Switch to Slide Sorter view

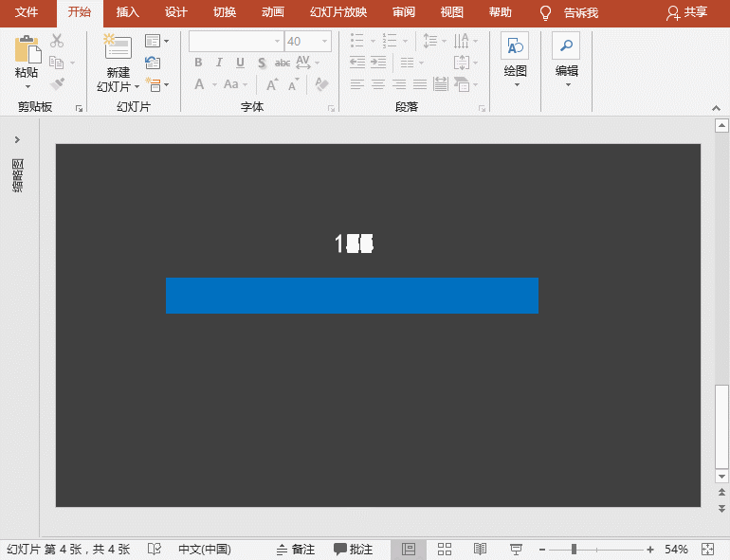click(444, 550)
